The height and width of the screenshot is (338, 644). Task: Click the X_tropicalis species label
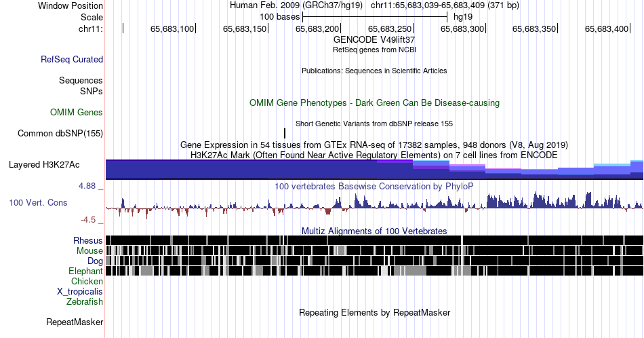[80, 292]
